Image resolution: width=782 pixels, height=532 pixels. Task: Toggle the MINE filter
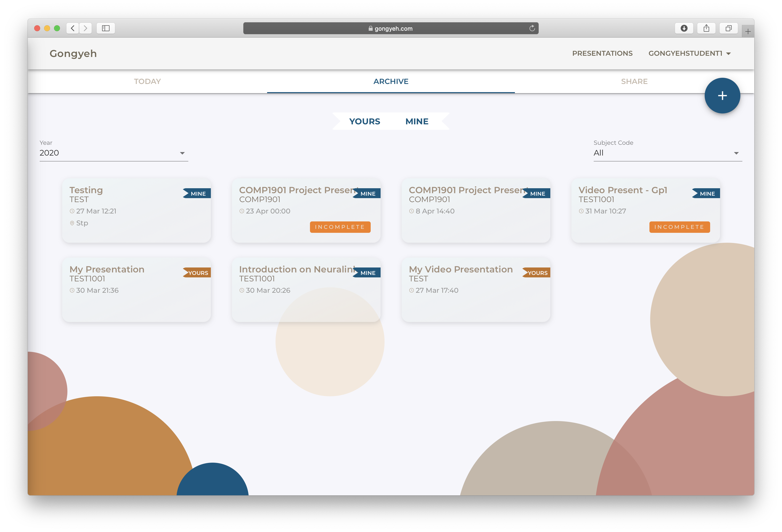coord(417,121)
